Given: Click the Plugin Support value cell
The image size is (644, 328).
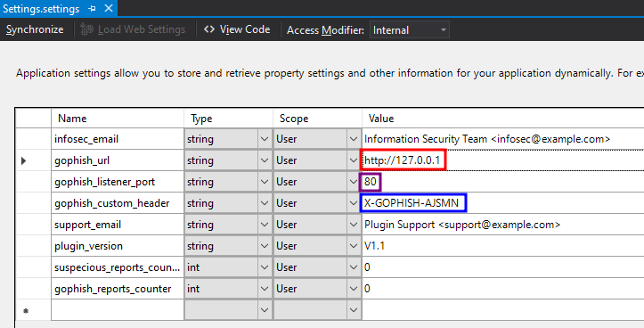Looking at the screenshot, I should point(502,225).
